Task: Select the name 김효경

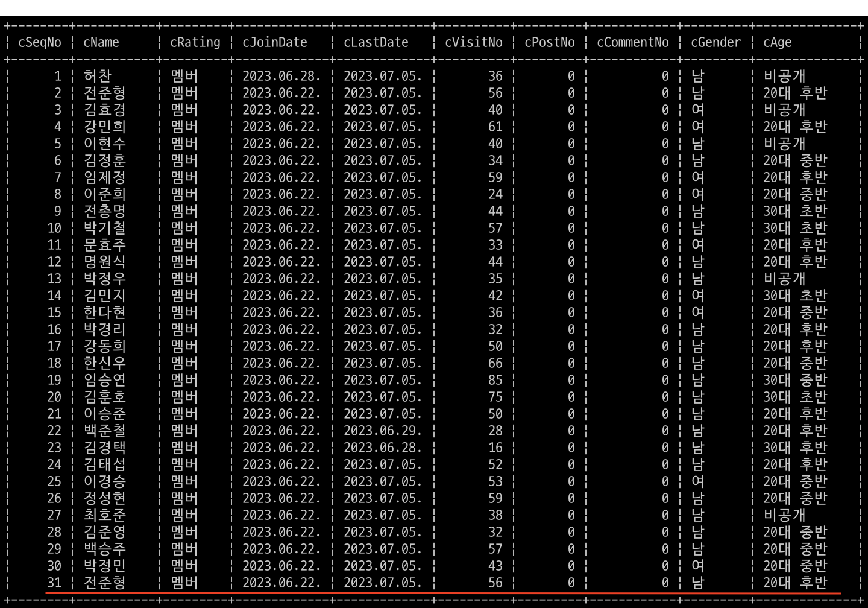Action: pyautogui.click(x=105, y=110)
